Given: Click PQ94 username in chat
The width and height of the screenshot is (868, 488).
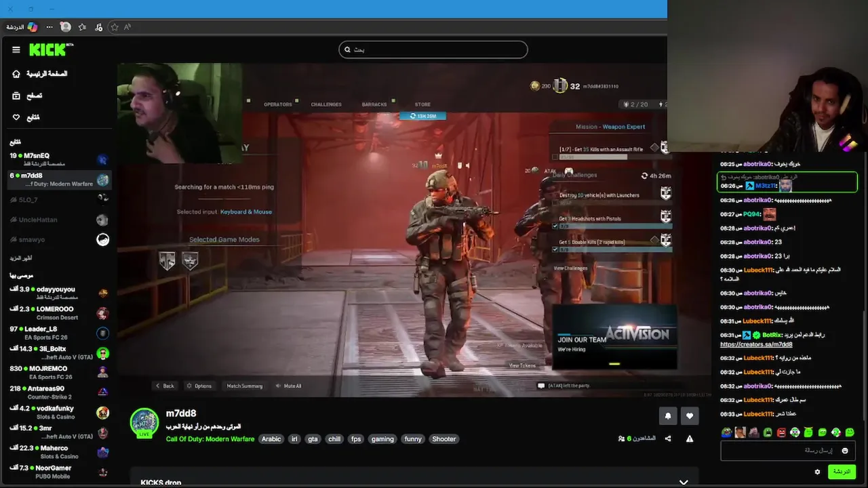Looking at the screenshot, I should coord(751,214).
